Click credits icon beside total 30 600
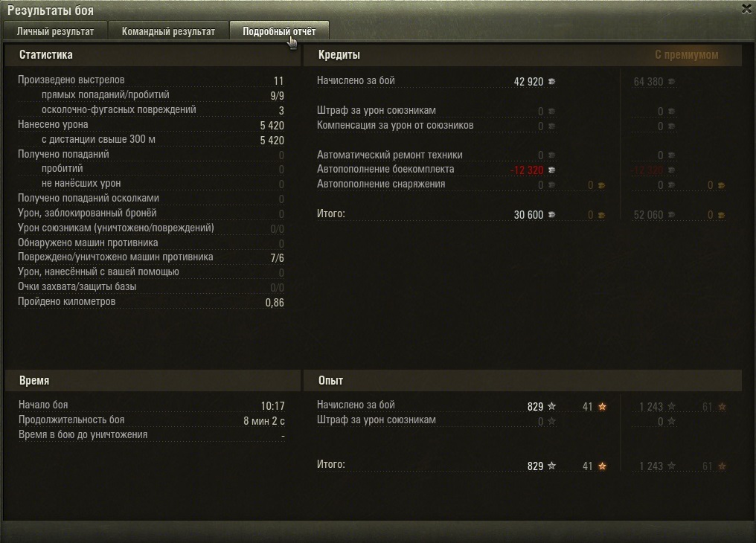 coord(552,214)
